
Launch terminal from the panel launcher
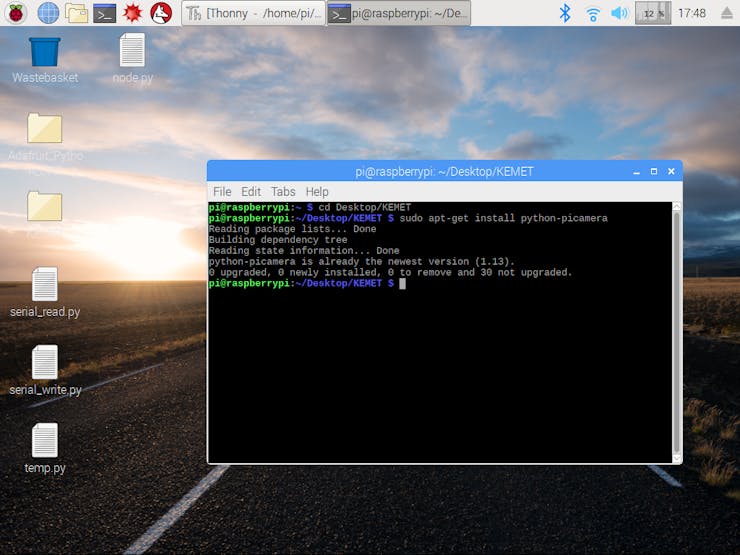tap(104, 13)
